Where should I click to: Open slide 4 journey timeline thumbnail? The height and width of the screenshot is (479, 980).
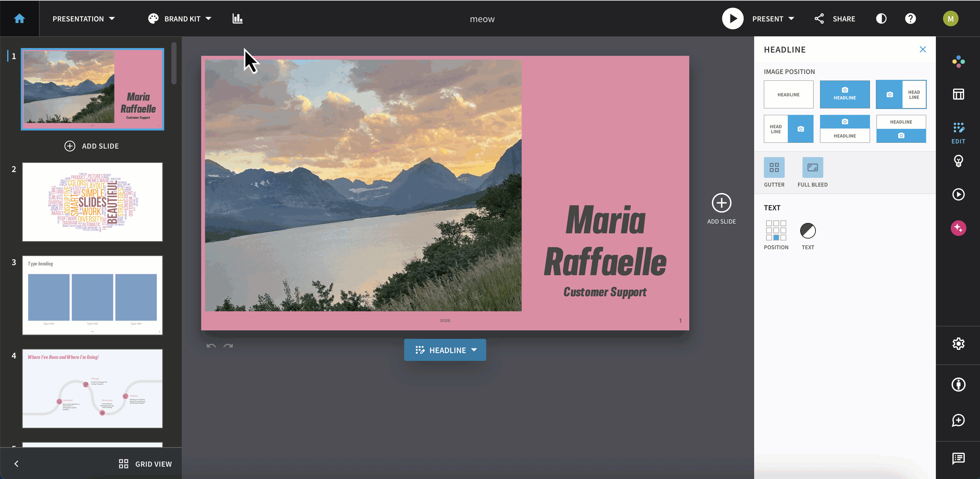click(x=92, y=388)
